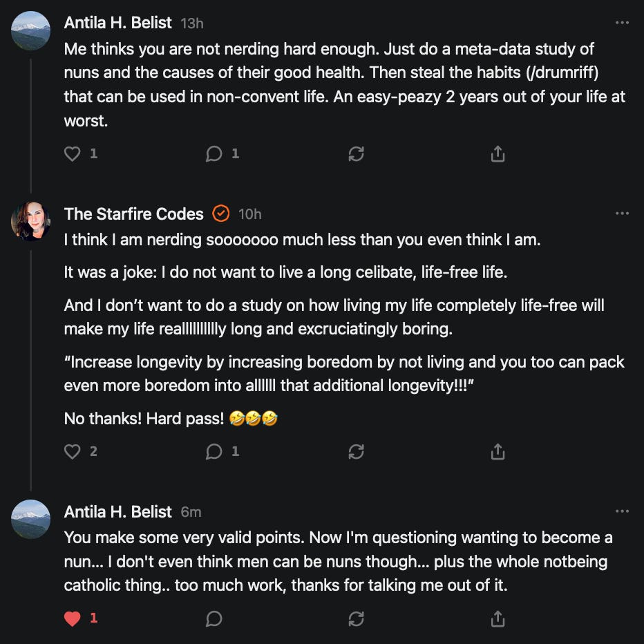Image resolution: width=644 pixels, height=644 pixels.
Task: Restack The Starfire Codes' comment
Action: click(x=356, y=452)
